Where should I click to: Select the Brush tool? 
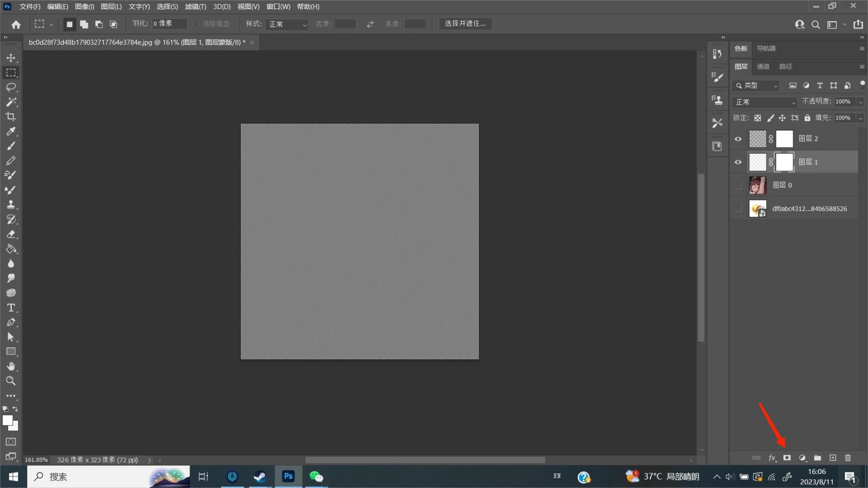[11, 146]
